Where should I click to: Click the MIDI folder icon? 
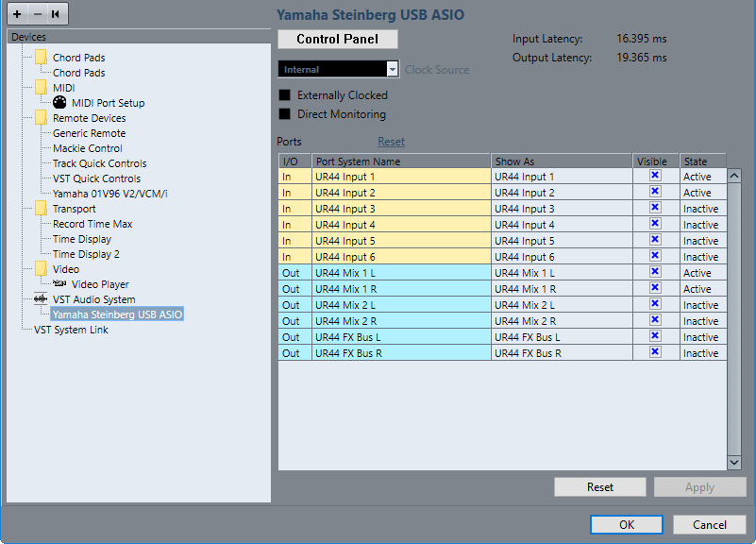click(41, 88)
